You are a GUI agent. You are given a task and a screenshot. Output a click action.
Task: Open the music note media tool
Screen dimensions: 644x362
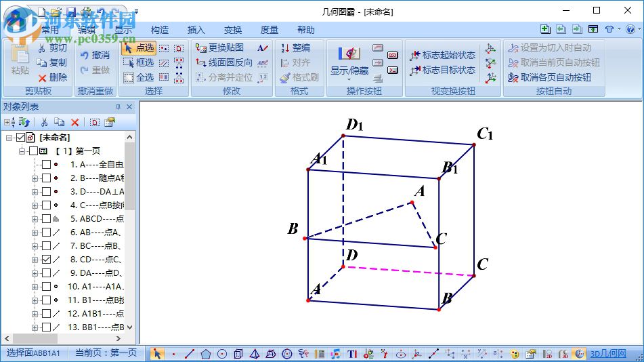tap(336, 354)
